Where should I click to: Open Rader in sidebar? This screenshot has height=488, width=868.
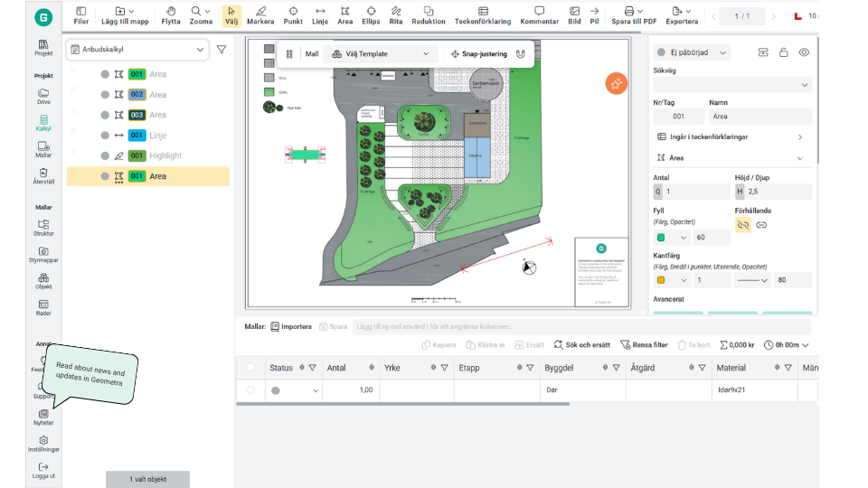[43, 307]
